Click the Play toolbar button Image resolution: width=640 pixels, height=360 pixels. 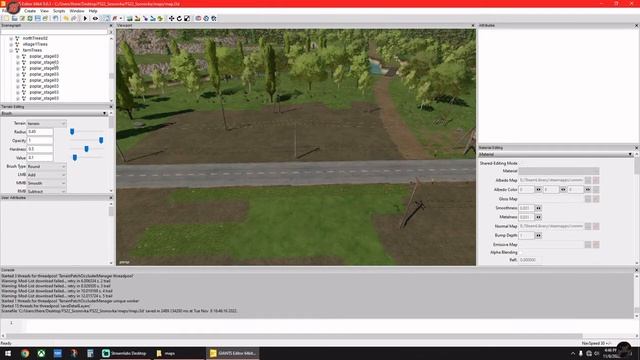pos(85,18)
